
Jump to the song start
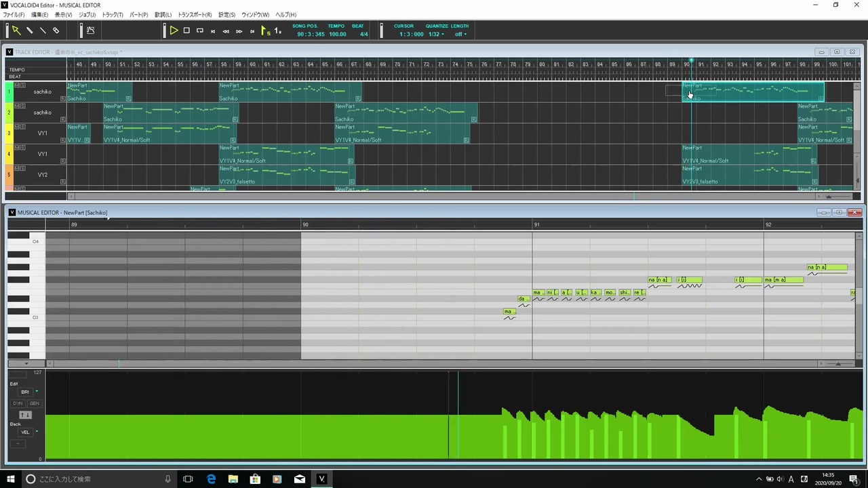pyautogui.click(x=213, y=31)
